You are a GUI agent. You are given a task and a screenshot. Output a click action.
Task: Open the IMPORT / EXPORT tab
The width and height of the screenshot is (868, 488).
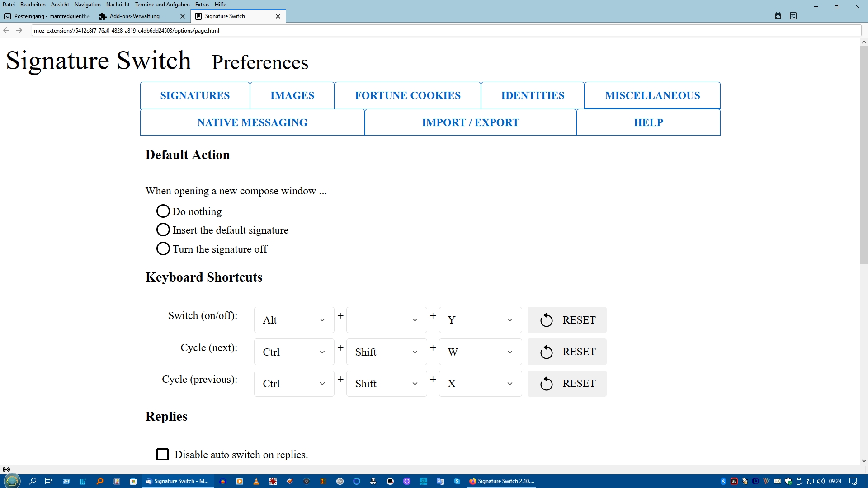click(x=470, y=122)
